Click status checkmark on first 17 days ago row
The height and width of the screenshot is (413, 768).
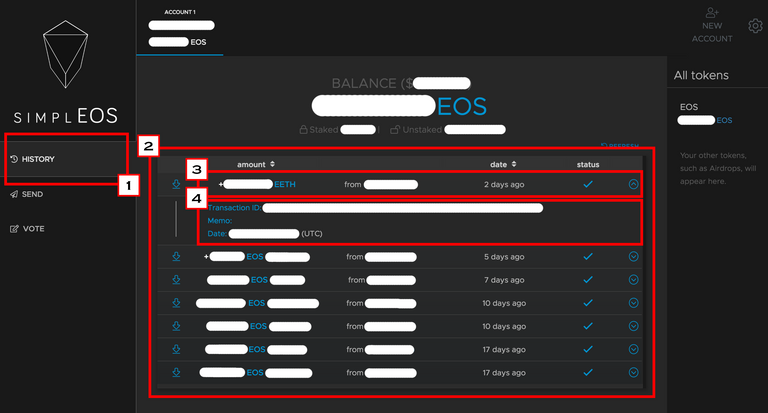[588, 349]
